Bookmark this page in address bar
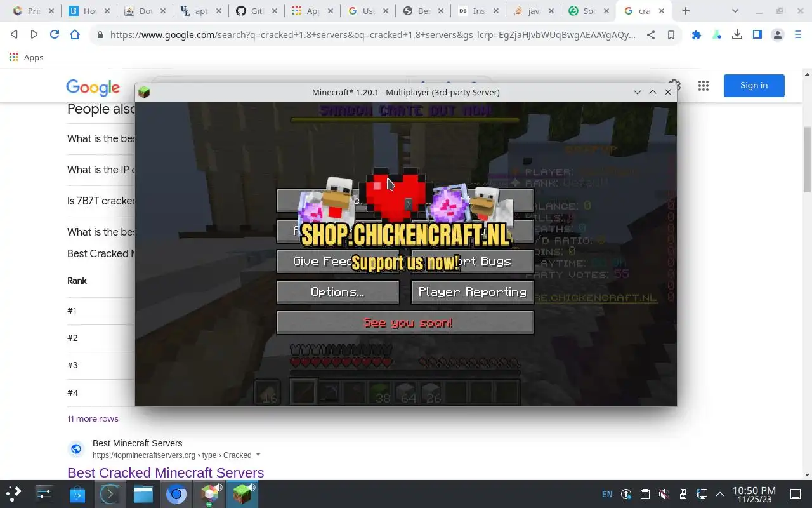 point(671,35)
